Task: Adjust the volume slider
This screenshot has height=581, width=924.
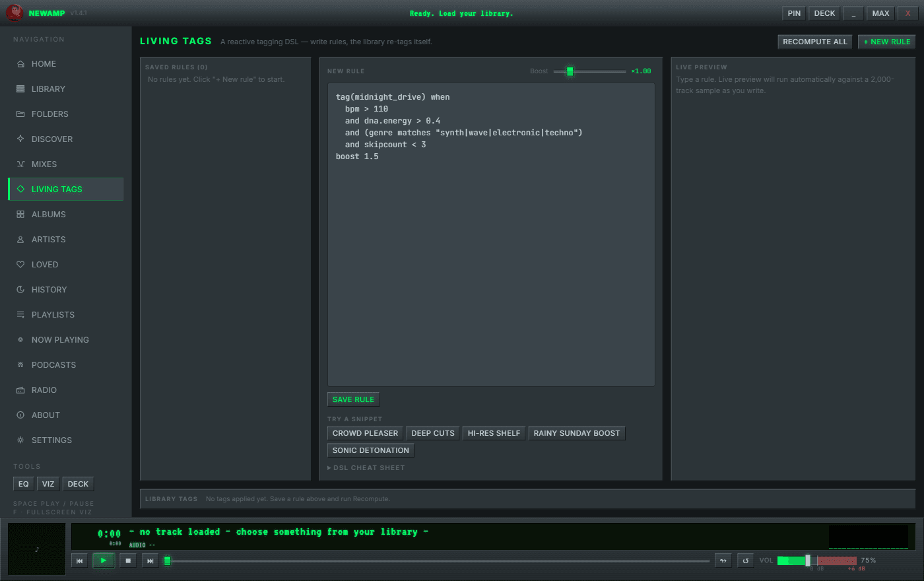Action: point(817,561)
